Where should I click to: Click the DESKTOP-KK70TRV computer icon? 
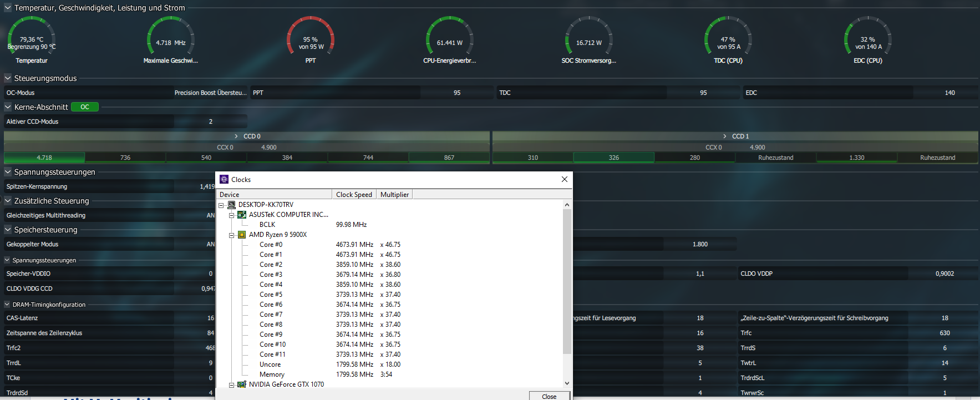[232, 205]
